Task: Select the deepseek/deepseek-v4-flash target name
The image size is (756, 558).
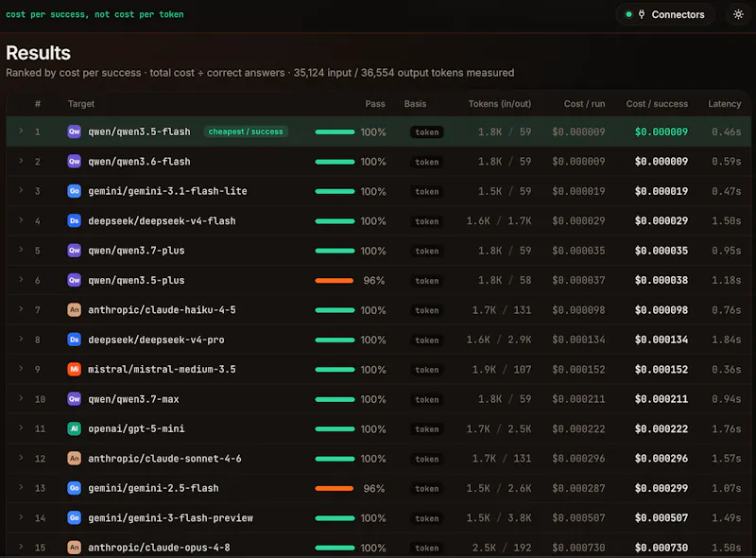Action: [x=162, y=220]
